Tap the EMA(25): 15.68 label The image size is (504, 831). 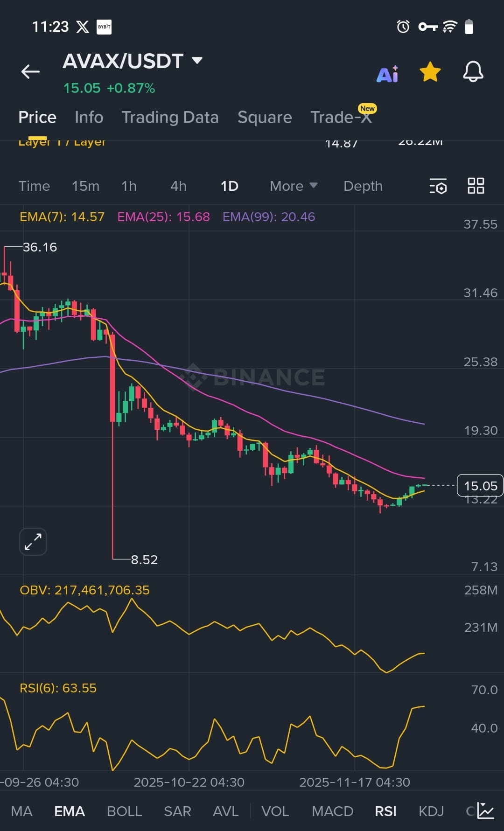[x=164, y=217]
